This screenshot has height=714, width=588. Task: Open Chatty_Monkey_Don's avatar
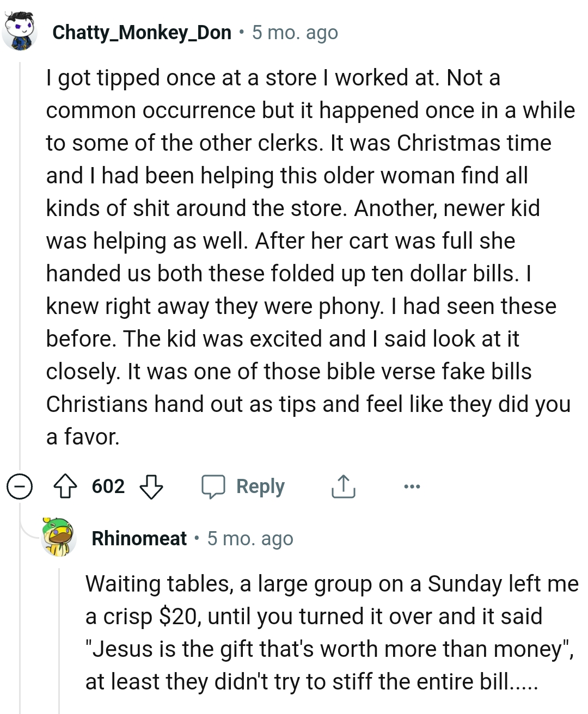click(20, 33)
